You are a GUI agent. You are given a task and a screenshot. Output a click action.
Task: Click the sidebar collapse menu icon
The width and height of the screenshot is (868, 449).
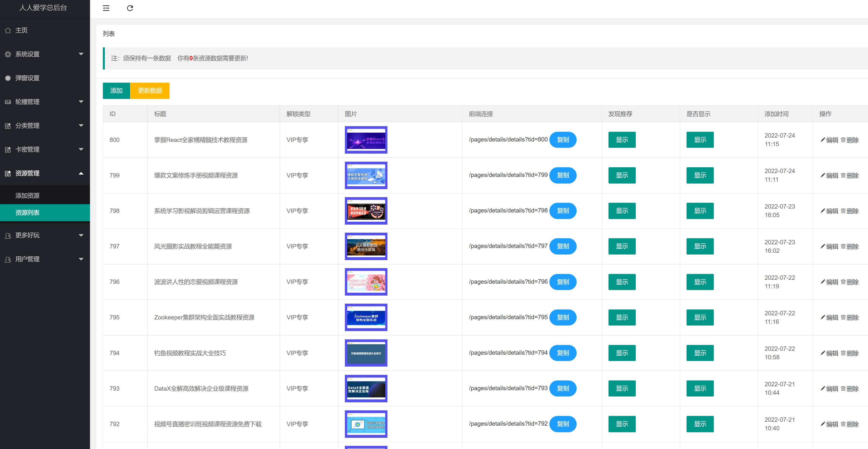pyautogui.click(x=106, y=8)
